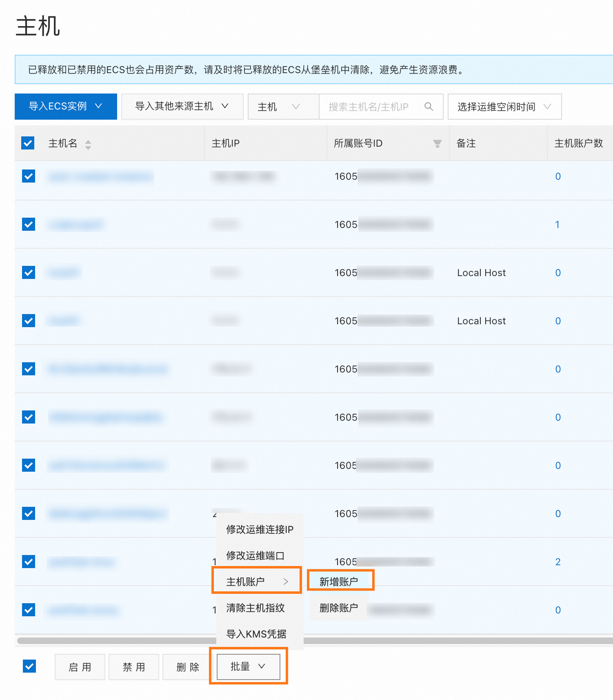The image size is (613, 700).
Task: Open the account count link showing 1
Action: point(557,224)
